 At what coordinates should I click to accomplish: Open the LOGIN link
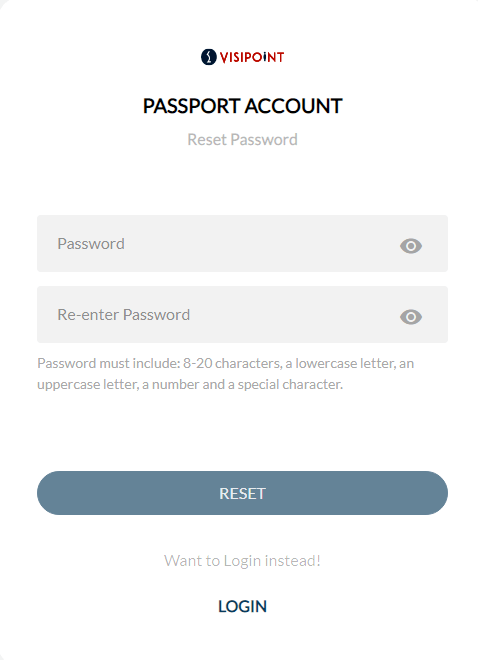(242, 606)
